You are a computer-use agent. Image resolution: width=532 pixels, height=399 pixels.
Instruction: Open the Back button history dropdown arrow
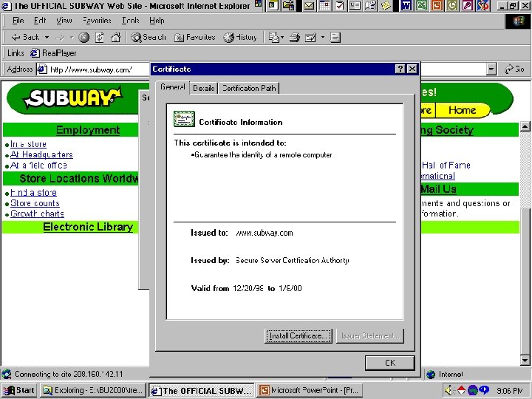click(47, 38)
